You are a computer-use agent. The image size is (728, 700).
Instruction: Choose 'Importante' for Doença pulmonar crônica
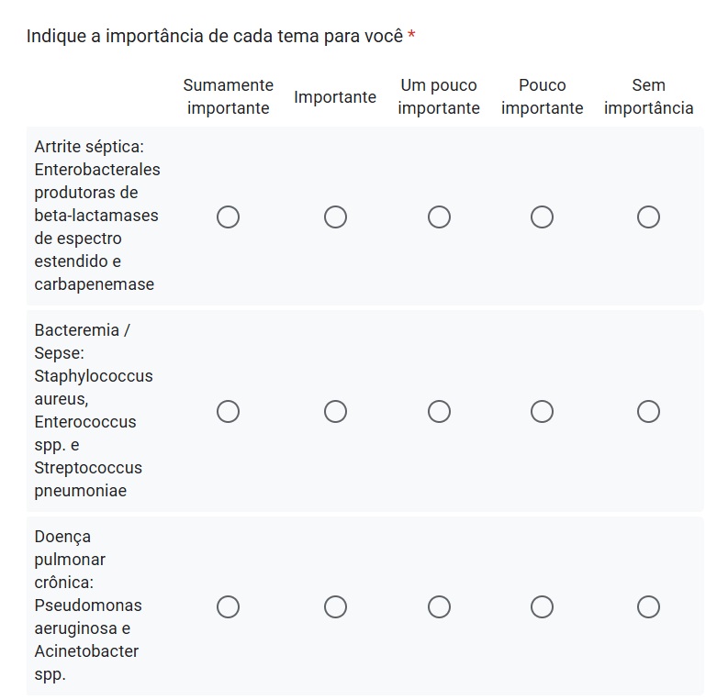coord(335,607)
